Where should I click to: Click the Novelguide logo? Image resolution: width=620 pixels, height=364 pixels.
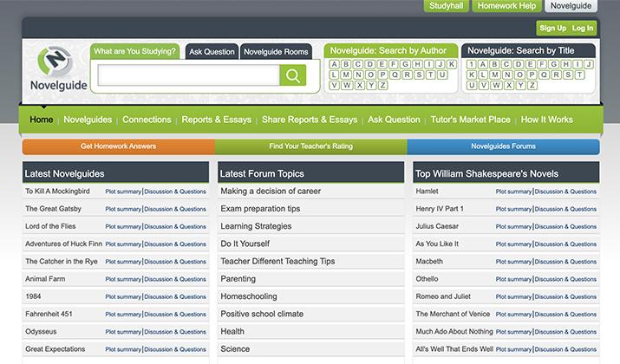click(58, 68)
